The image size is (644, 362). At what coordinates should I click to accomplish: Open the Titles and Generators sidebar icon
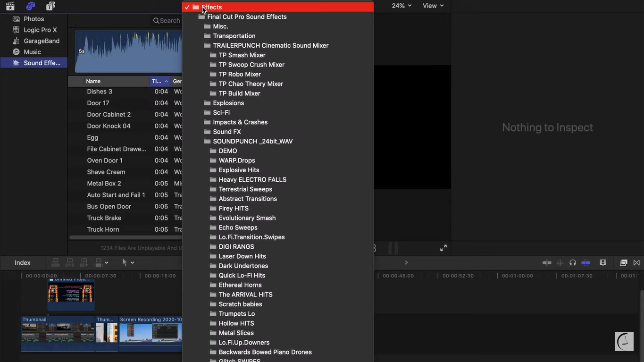tap(50, 6)
